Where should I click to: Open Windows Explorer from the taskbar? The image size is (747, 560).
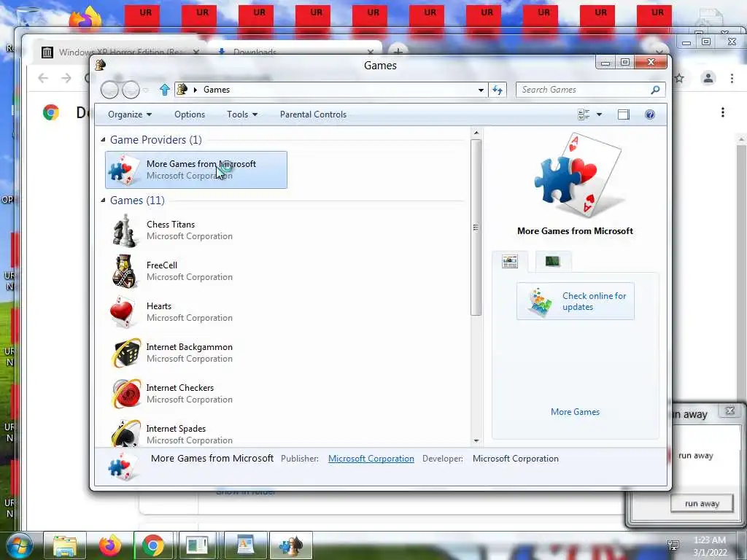(x=65, y=545)
